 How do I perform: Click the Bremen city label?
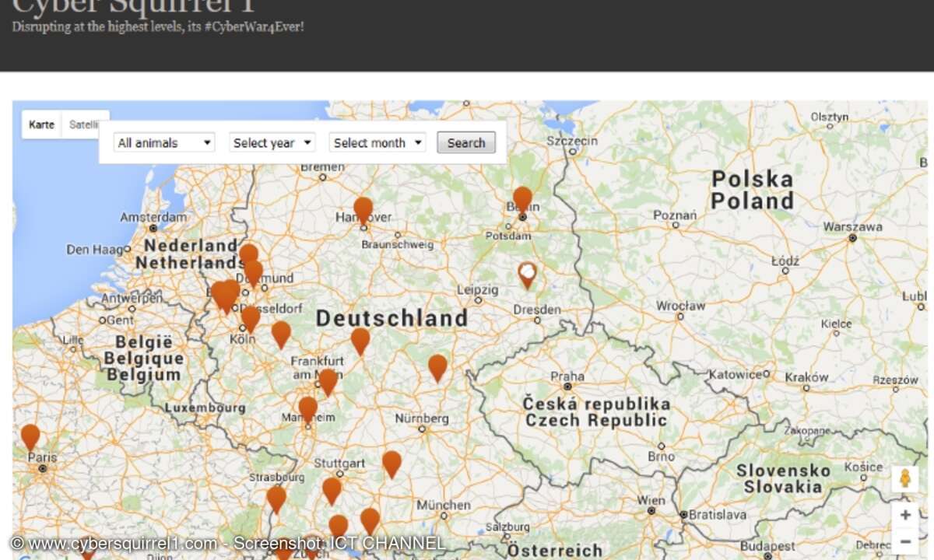(x=322, y=166)
